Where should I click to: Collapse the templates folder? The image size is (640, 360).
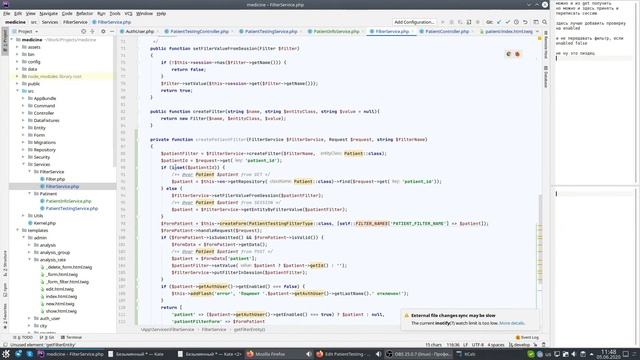18,230
